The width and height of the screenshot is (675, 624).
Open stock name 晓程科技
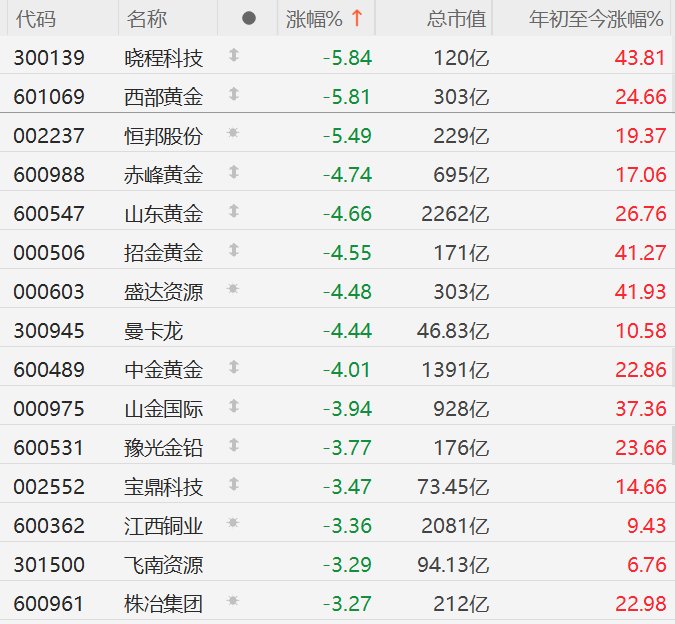164,58
